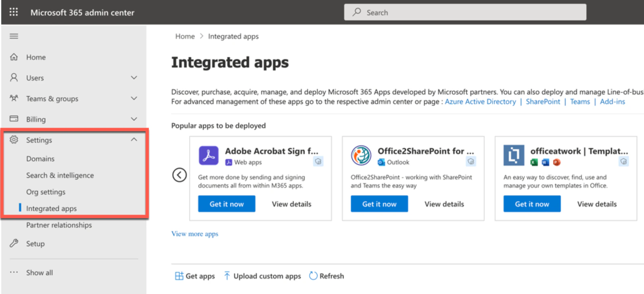This screenshot has width=644, height=294.
Task: Collapse the navigation hamburger menu
Action: point(14,36)
